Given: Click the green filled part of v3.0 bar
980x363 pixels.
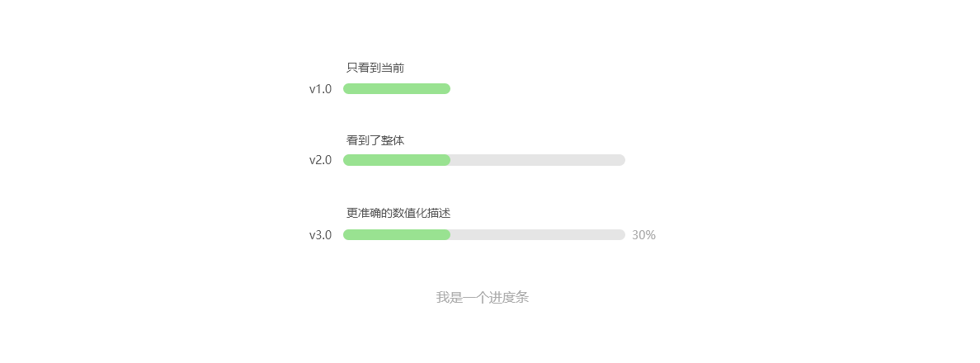Looking at the screenshot, I should (397, 235).
